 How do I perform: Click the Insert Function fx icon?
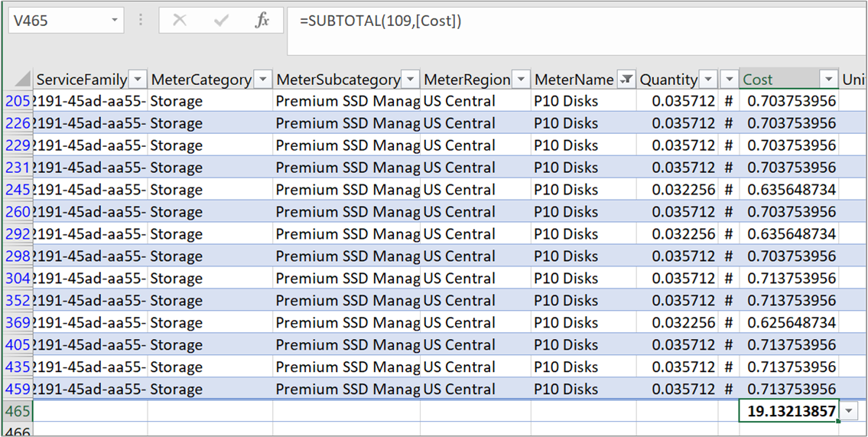[x=262, y=21]
